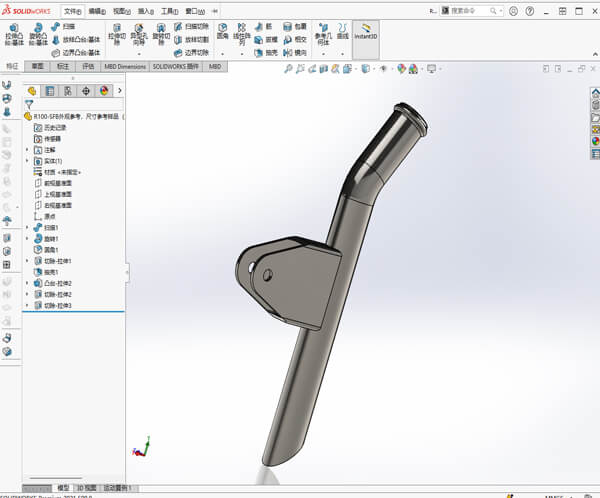Open the DisplayManager color-ball tab
600x498 pixels.
pos(104,91)
